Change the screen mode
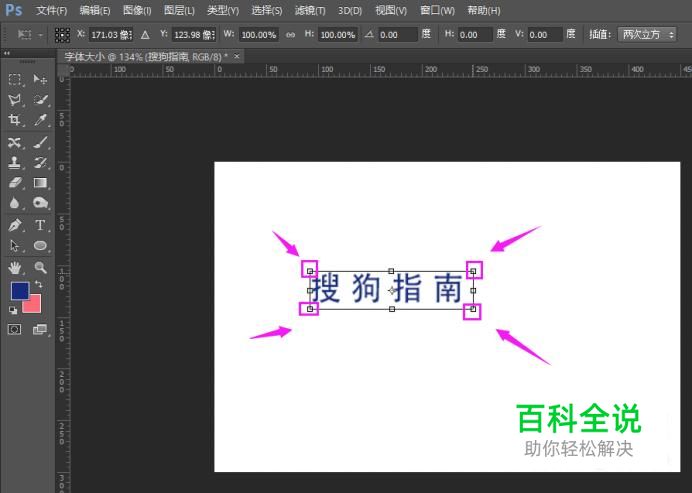This screenshot has height=493, width=692. 40,329
